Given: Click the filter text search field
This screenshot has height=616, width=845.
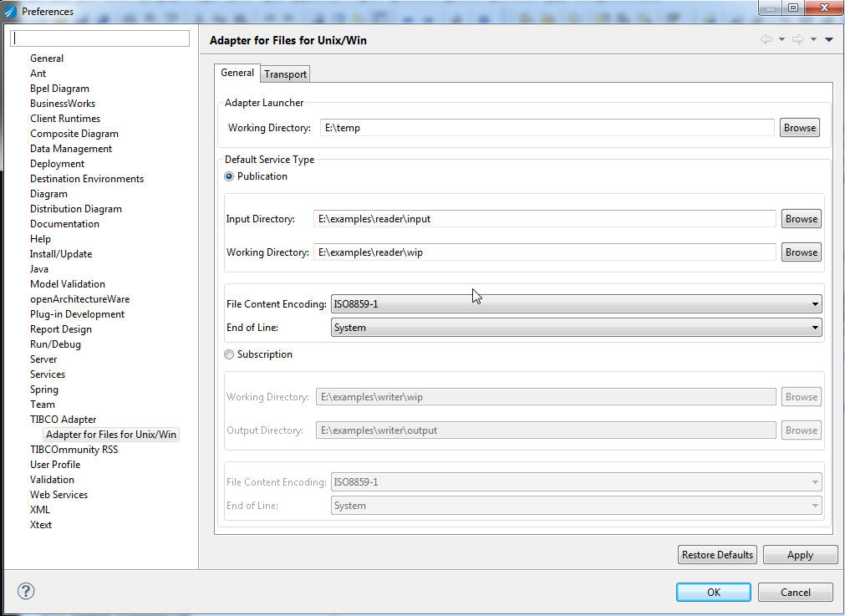Looking at the screenshot, I should [100, 38].
